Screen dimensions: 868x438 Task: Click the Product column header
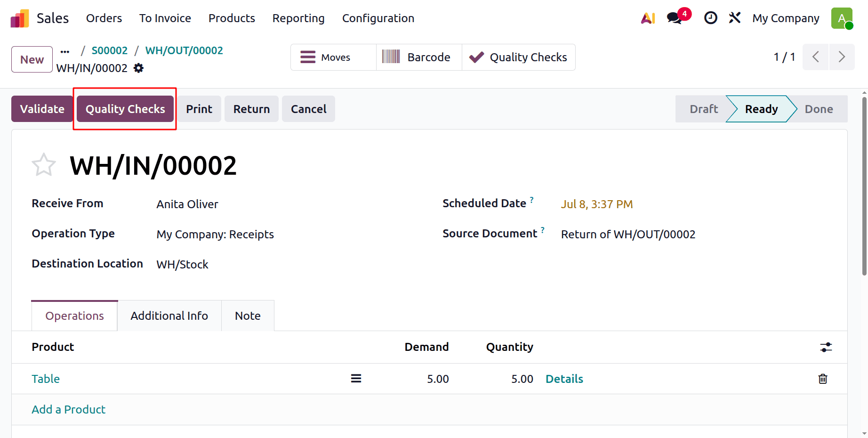coord(53,347)
